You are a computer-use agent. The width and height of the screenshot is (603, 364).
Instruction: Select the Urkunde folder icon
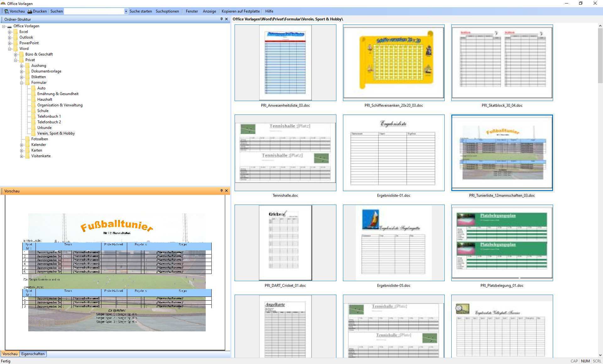tap(33, 128)
